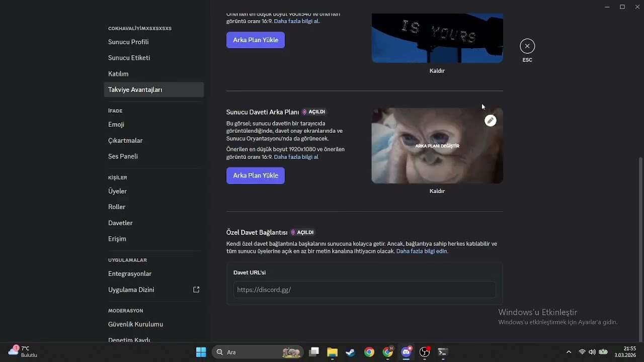Click the 'Sunucu Daveti Arka Planı' heading
Viewport: 644px width, 362px height.
263,112
